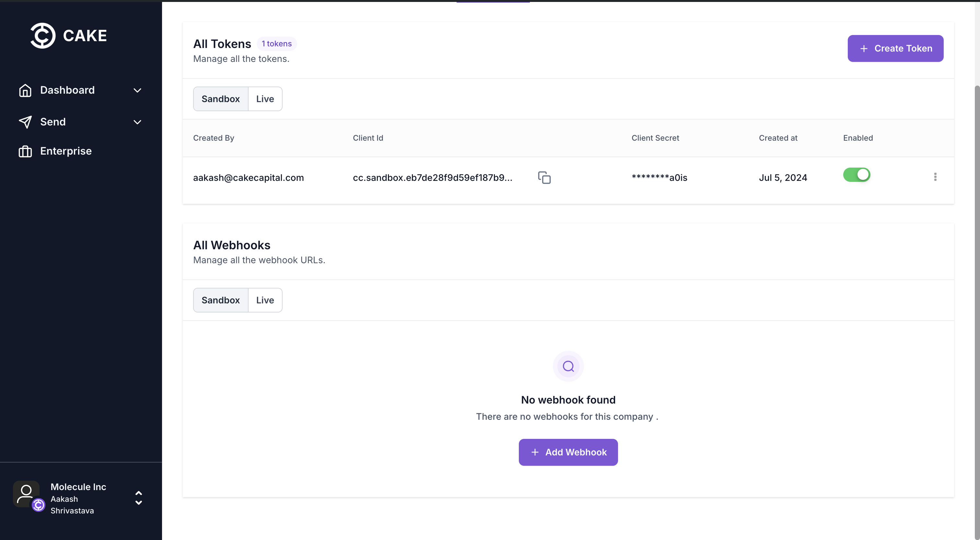The image size is (980, 540).
Task: Click There are no webhooks for this company text
Action: [x=567, y=417]
